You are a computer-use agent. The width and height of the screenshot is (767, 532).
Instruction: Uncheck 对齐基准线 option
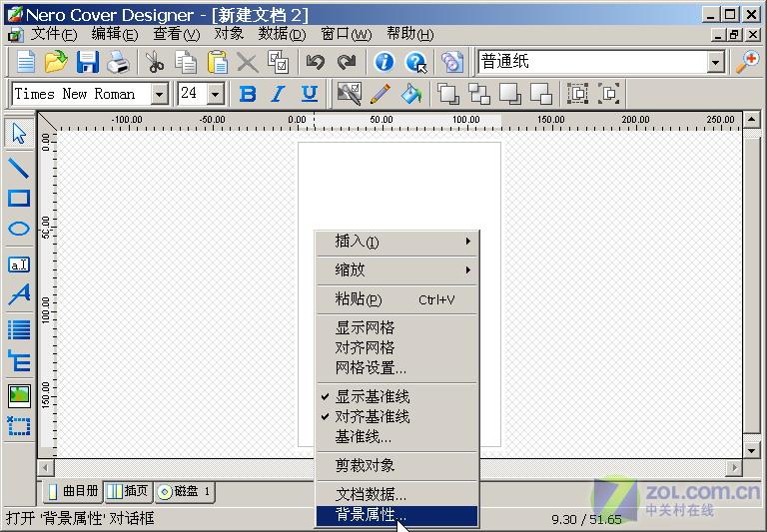click(397, 416)
